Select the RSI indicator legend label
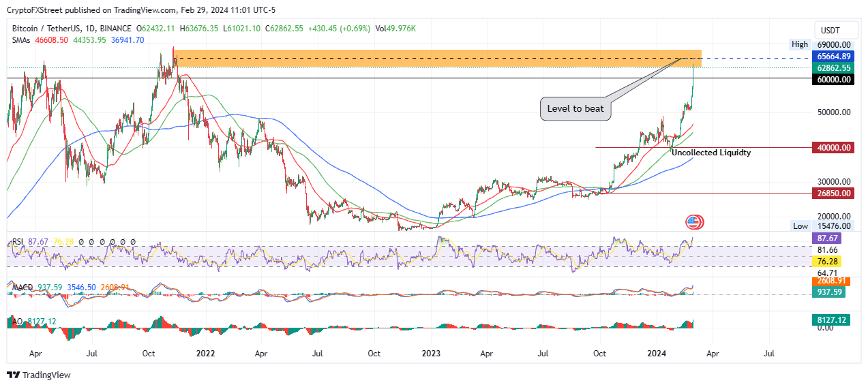The height and width of the screenshot is (387, 868). tap(18, 241)
